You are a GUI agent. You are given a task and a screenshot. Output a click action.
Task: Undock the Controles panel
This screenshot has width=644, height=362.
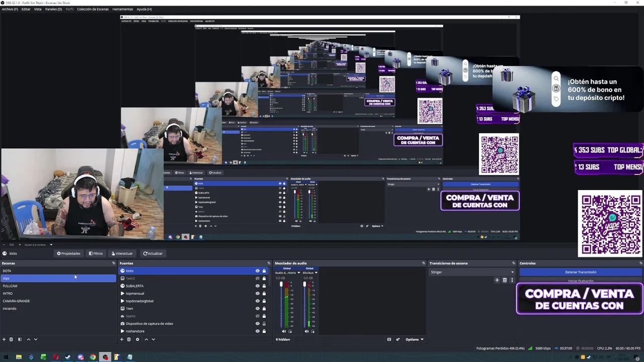641,263
